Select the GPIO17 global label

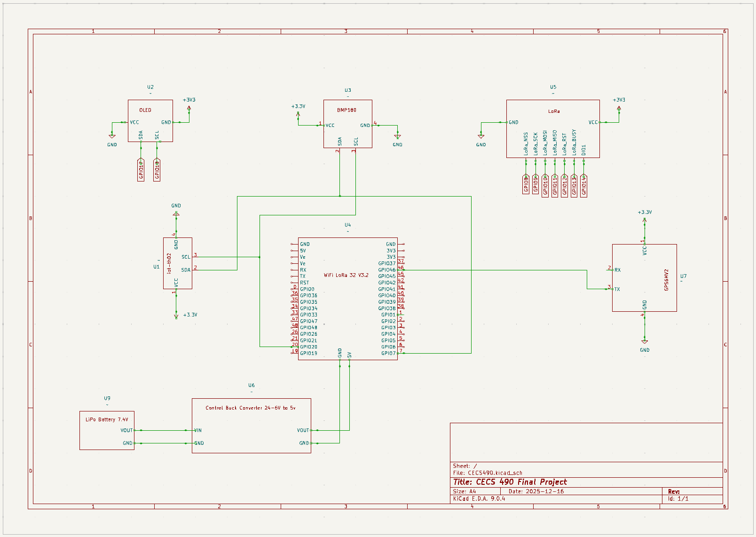tap(141, 169)
